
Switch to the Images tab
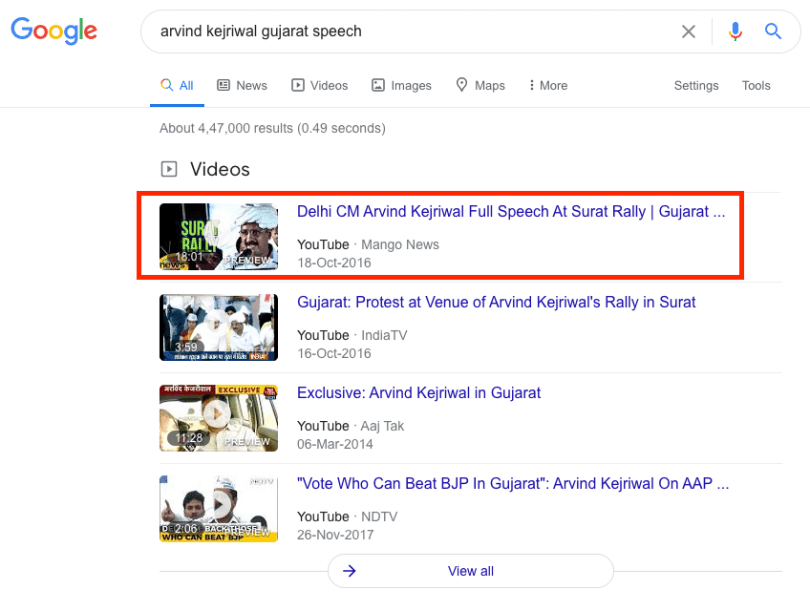click(401, 86)
